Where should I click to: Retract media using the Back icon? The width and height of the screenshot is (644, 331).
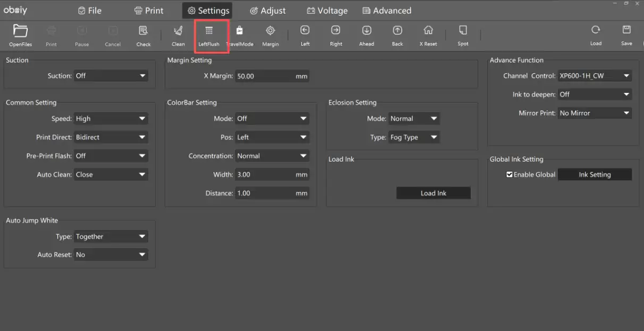pos(397,30)
